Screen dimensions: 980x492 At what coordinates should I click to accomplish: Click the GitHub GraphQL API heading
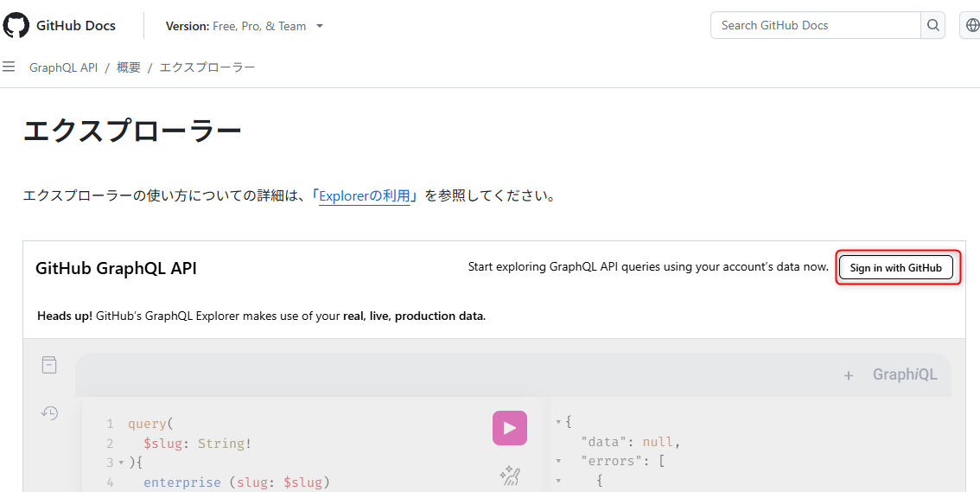pos(117,269)
